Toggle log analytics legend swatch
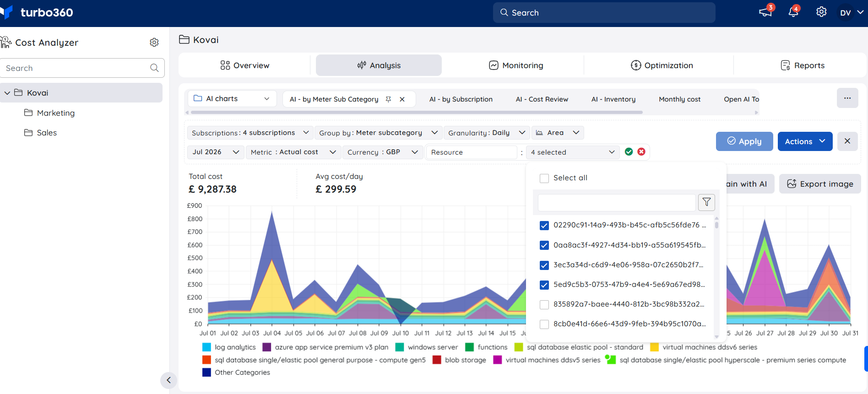Image resolution: width=868 pixels, height=394 pixels. (x=207, y=347)
